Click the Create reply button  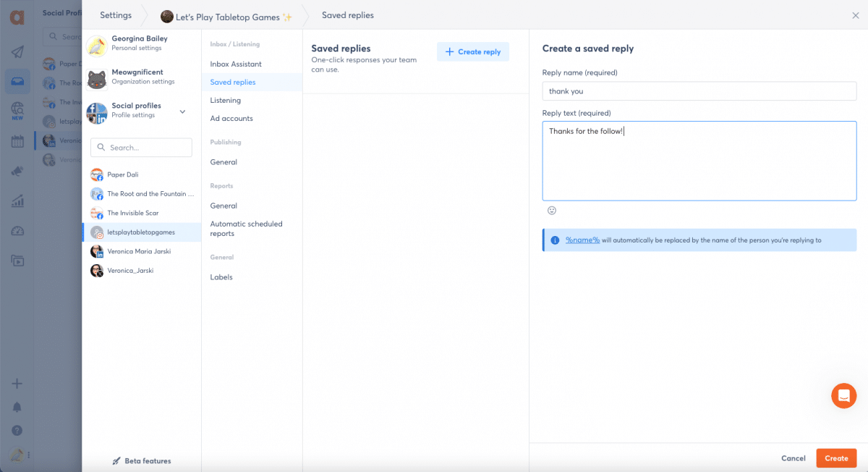pos(473,52)
